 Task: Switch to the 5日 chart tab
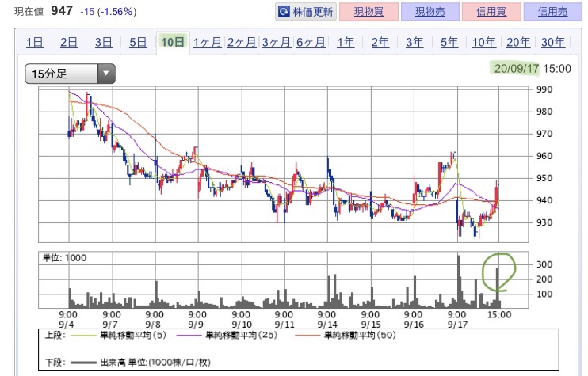(x=138, y=42)
